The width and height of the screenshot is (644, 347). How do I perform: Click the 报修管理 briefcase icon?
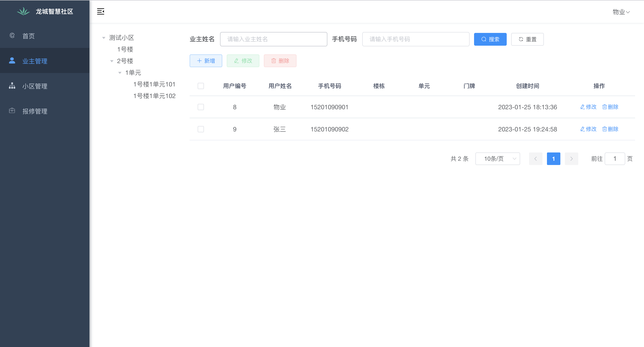click(12, 111)
